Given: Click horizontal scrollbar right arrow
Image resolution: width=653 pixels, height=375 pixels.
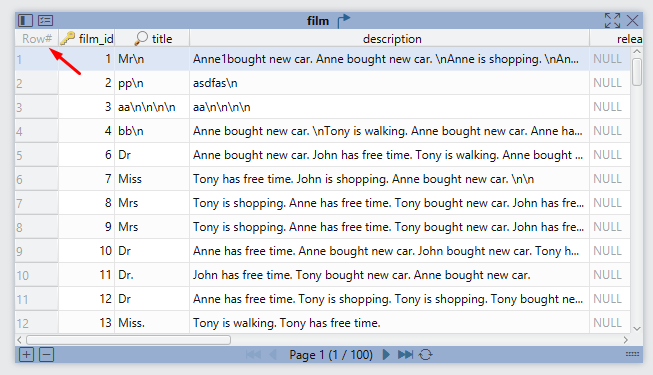Looking at the screenshot, I should click(x=626, y=340).
